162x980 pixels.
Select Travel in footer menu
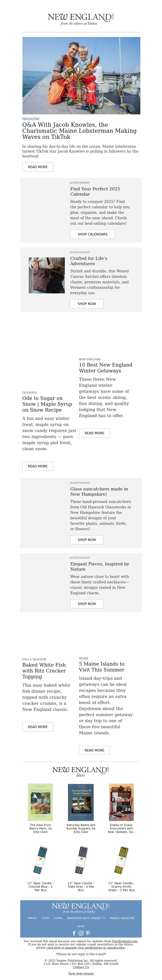[32, 918]
